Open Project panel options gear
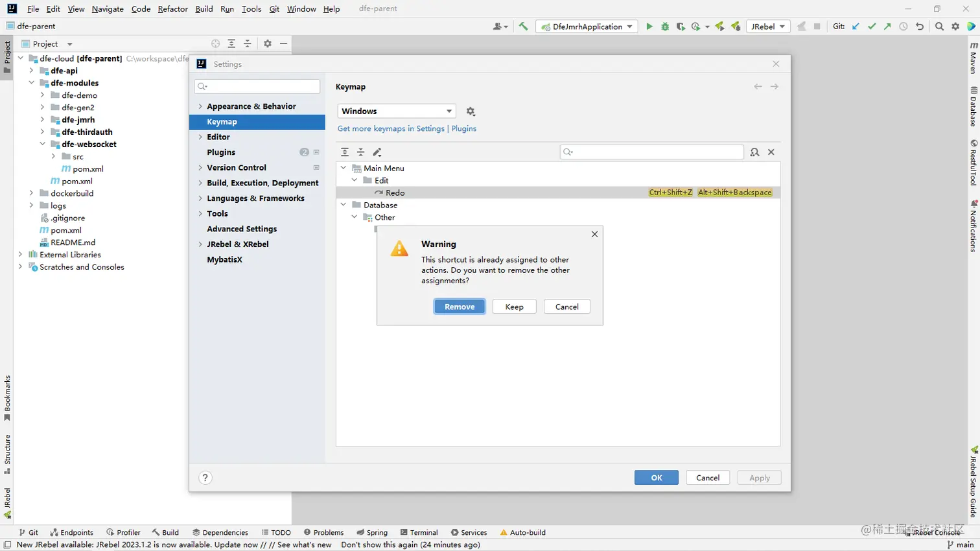The width and height of the screenshot is (980, 551). pos(268,43)
